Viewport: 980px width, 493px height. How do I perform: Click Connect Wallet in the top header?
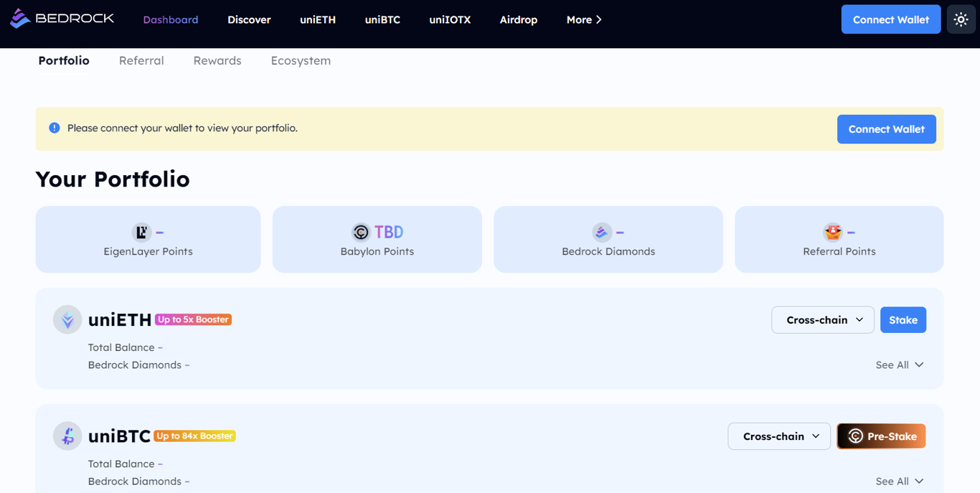click(x=891, y=19)
